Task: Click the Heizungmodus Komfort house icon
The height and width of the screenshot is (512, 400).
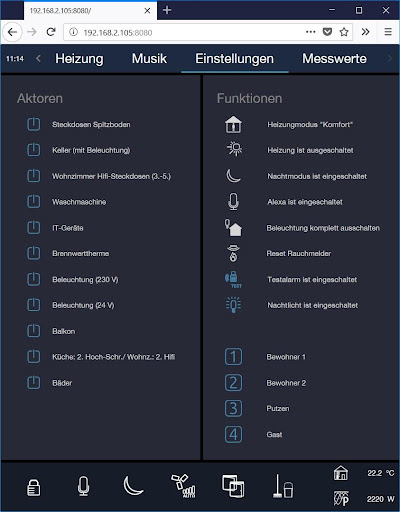Action: click(233, 124)
